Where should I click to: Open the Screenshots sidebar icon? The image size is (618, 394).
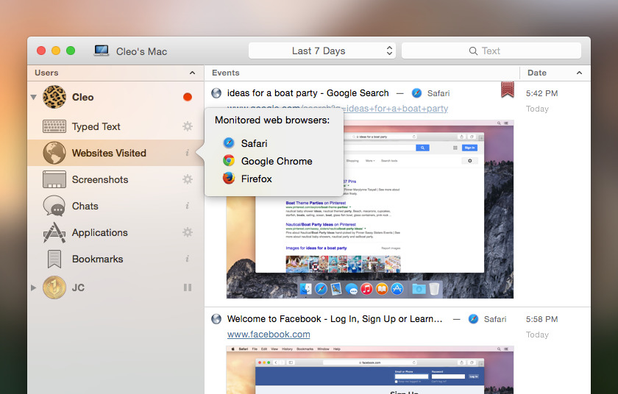coord(54,179)
